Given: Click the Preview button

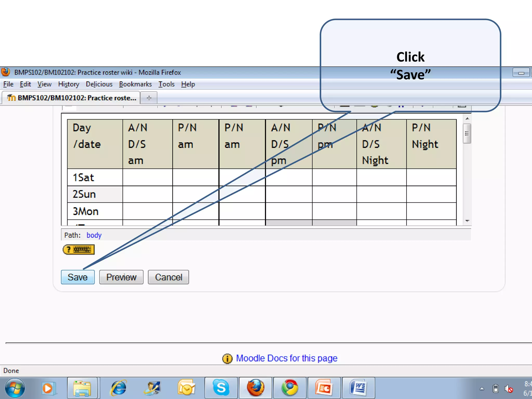Looking at the screenshot, I should 121,277.
